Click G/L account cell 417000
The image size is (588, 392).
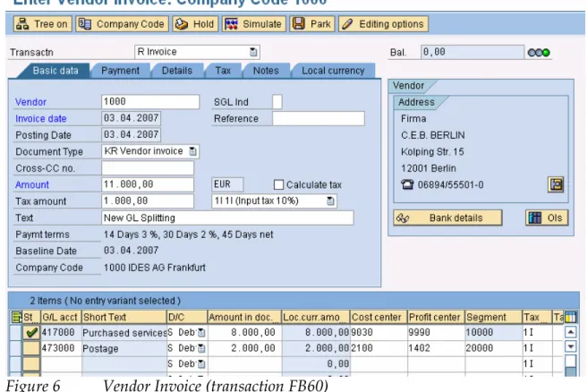(x=61, y=332)
